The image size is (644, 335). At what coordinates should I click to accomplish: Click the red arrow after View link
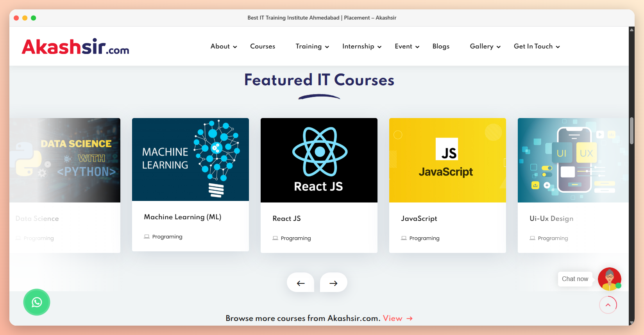pos(410,319)
